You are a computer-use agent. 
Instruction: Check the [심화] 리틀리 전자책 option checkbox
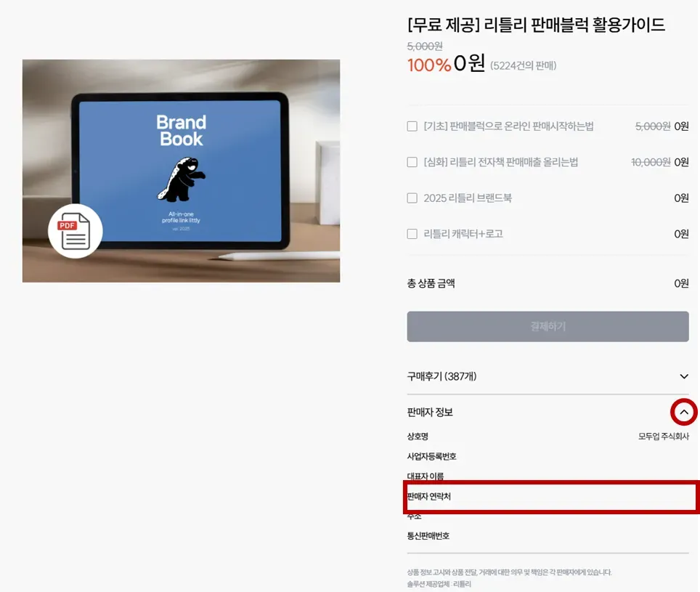pos(412,162)
